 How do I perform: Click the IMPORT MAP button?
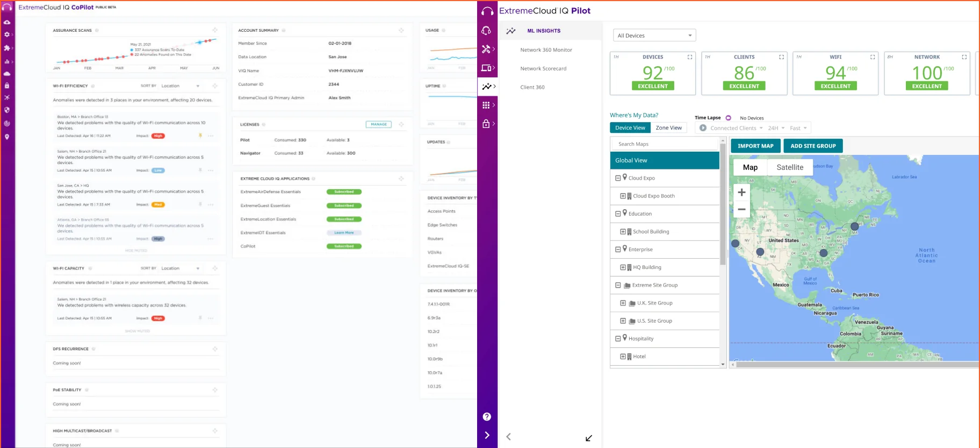755,146
